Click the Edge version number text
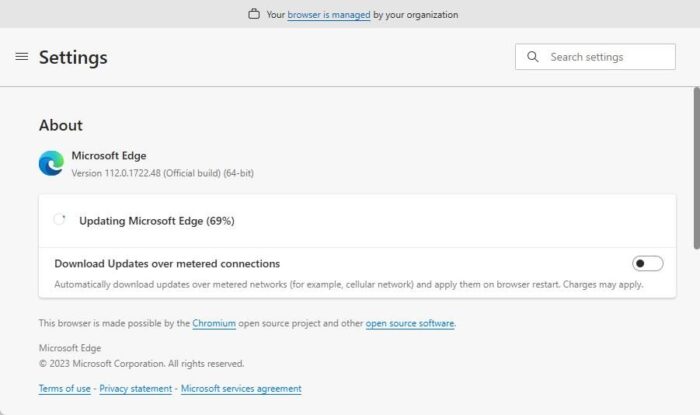 click(162, 173)
